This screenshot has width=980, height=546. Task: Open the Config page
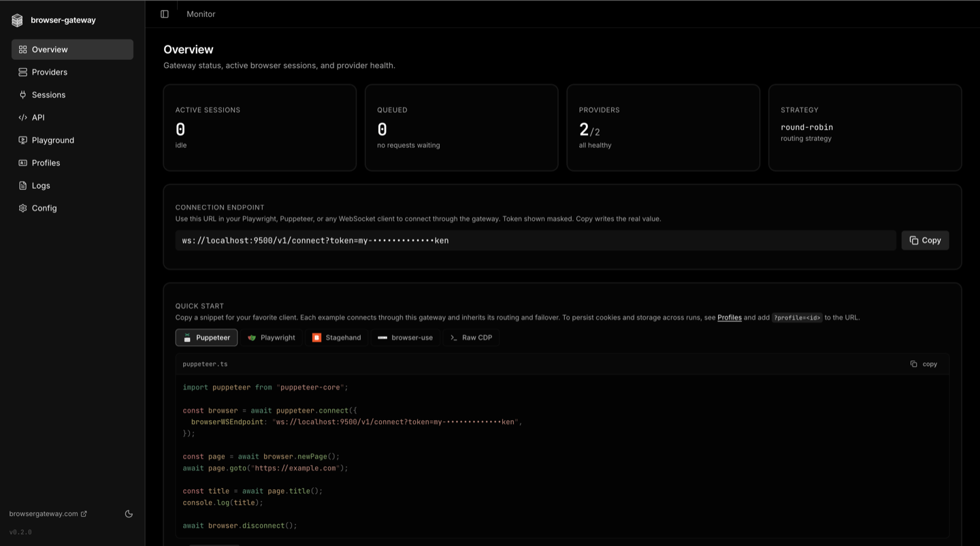(72, 208)
